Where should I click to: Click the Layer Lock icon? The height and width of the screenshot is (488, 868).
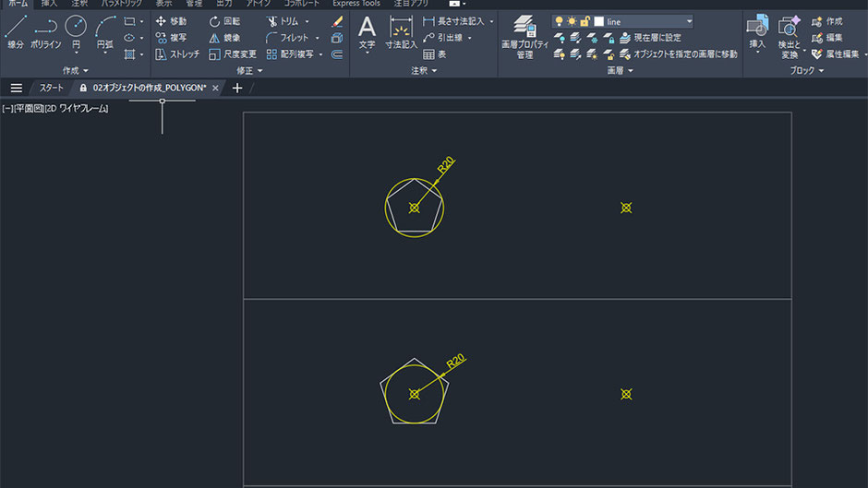[x=609, y=38]
